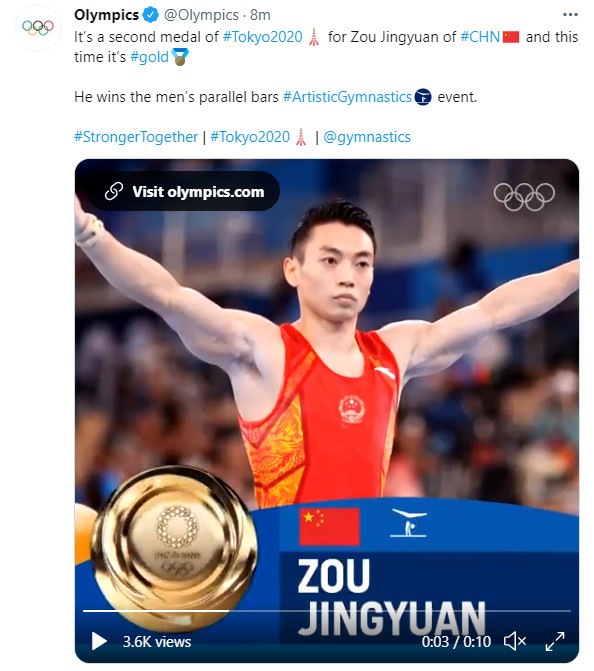Click the Olympic rings watermark on video
Screen dimensions: 594x671
tap(524, 197)
